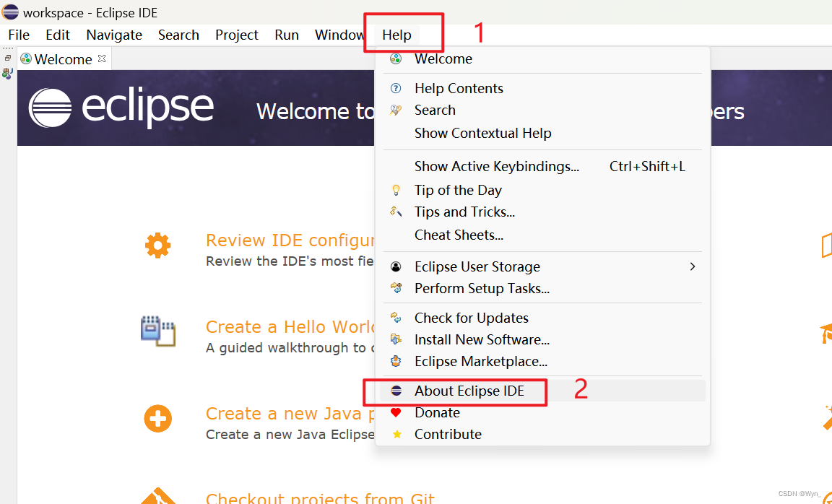Viewport: 832px width, 504px height.
Task: Click the Install New Software icon
Action: click(396, 339)
